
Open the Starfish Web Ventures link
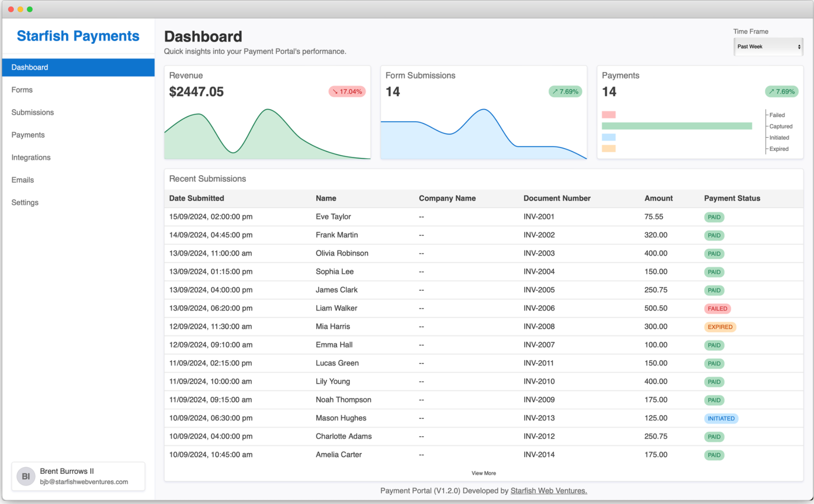tap(549, 491)
